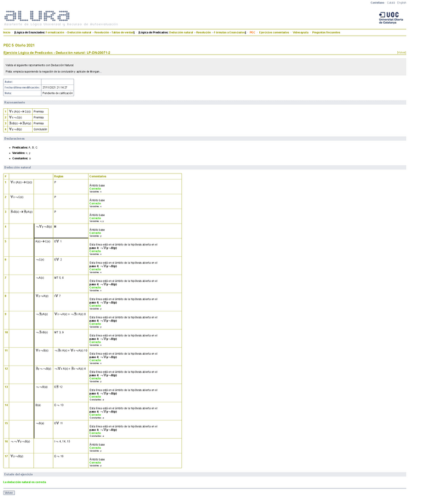Click the Conclusión row in Razonamiento table
The width and height of the screenshot is (424, 504).
pyautogui.click(x=40, y=129)
